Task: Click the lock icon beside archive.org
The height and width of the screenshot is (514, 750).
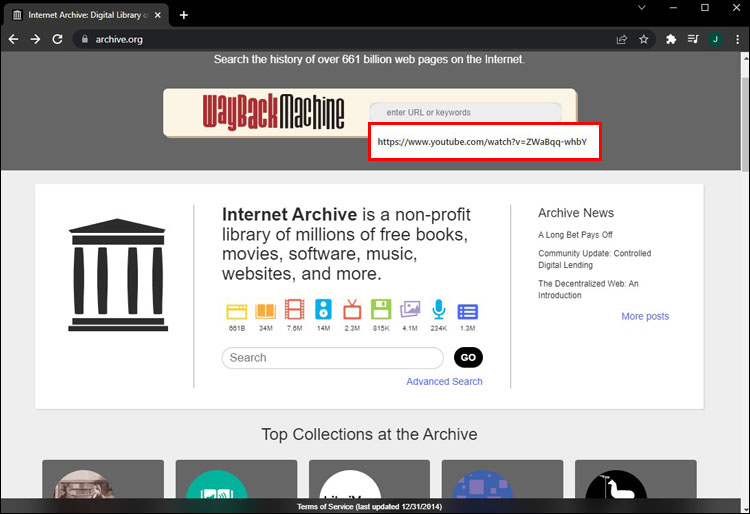Action: 85,39
